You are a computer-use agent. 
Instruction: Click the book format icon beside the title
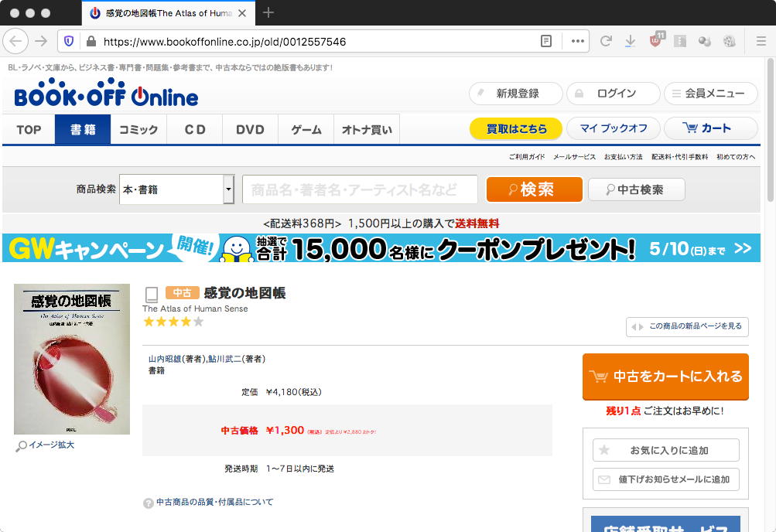coord(152,295)
